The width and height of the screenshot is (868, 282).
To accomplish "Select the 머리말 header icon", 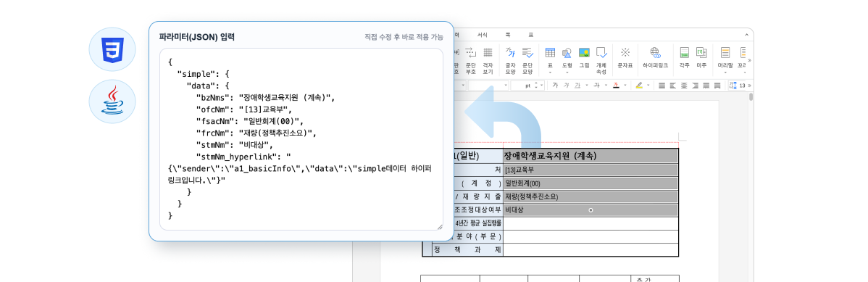I will [x=725, y=53].
